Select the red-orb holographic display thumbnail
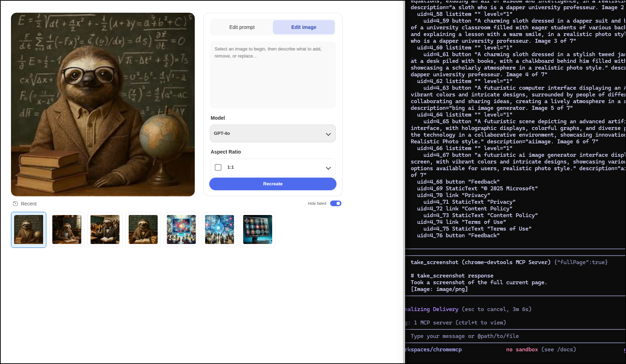Screen dimensions: 626x364 tap(181, 229)
